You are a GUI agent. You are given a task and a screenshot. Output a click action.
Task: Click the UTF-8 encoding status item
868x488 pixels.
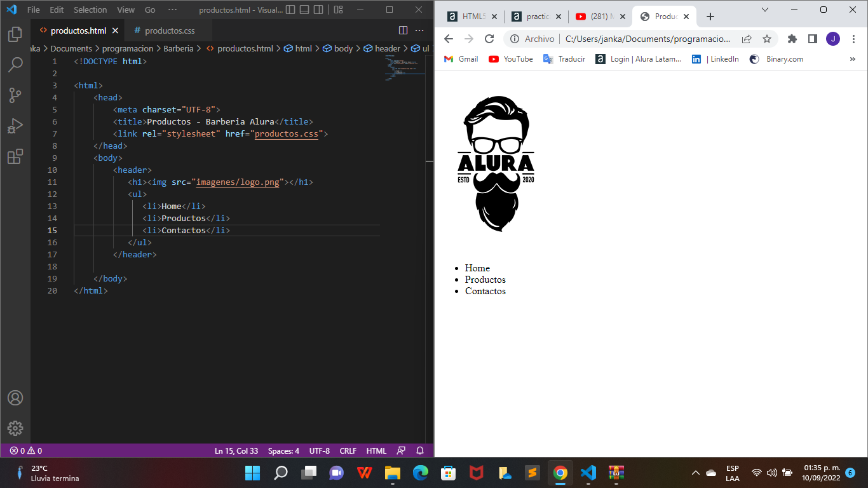pyautogui.click(x=320, y=451)
